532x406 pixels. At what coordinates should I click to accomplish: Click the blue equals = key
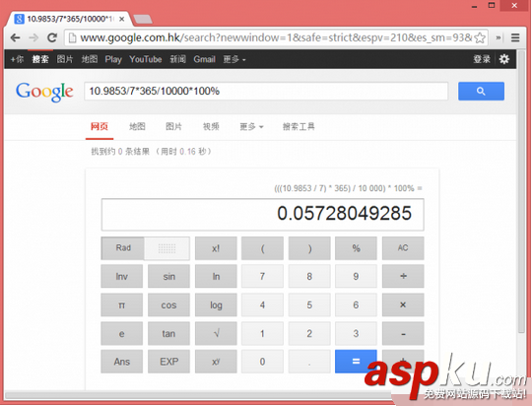(x=356, y=362)
